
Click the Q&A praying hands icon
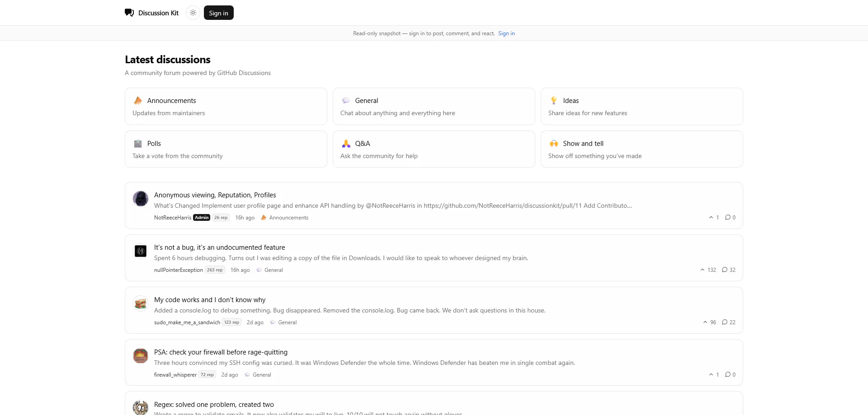[x=346, y=144]
